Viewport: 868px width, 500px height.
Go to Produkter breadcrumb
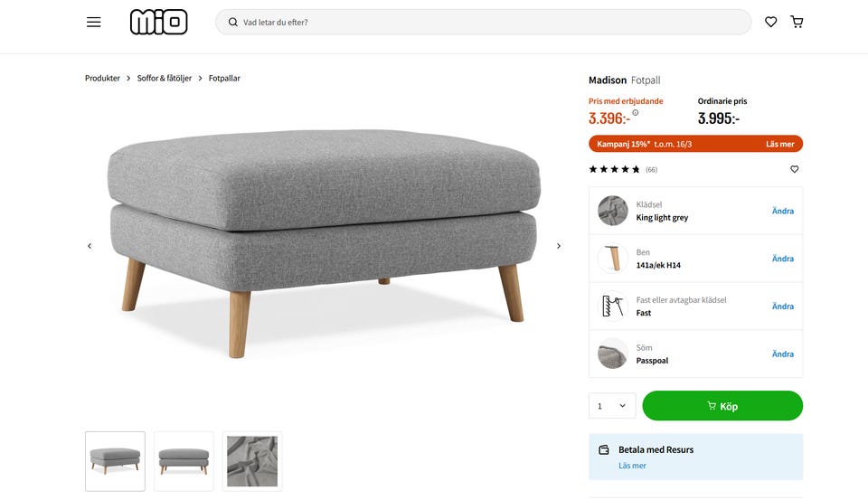coord(102,79)
